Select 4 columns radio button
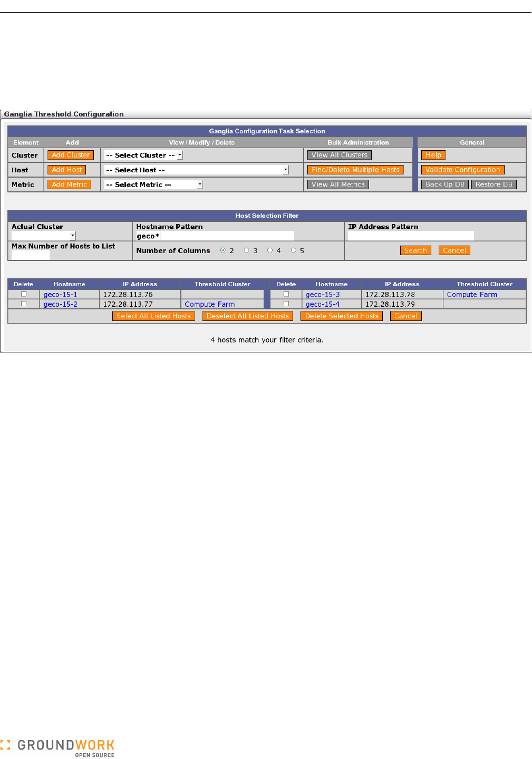The height and width of the screenshot is (759, 532). point(270,250)
